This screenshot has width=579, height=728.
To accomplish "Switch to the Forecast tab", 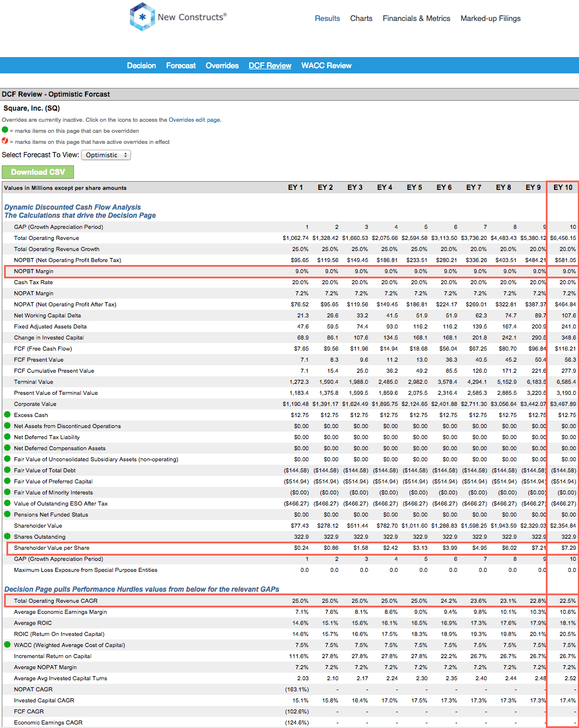I will [x=181, y=66].
